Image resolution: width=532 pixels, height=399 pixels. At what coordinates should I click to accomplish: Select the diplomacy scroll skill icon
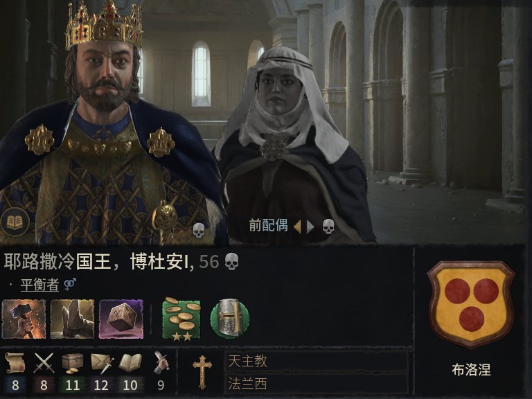(x=15, y=363)
